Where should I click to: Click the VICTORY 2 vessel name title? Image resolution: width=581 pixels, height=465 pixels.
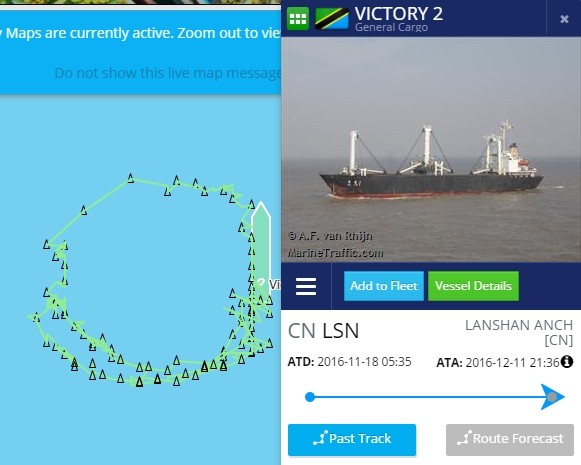(398, 14)
